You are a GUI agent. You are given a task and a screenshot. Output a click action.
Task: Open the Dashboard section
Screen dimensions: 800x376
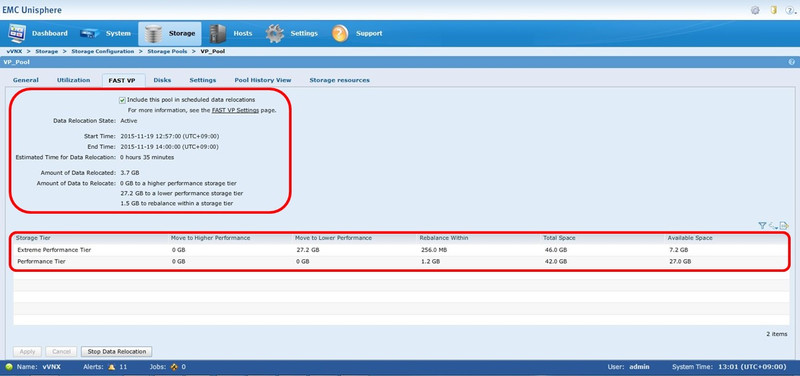pos(38,34)
